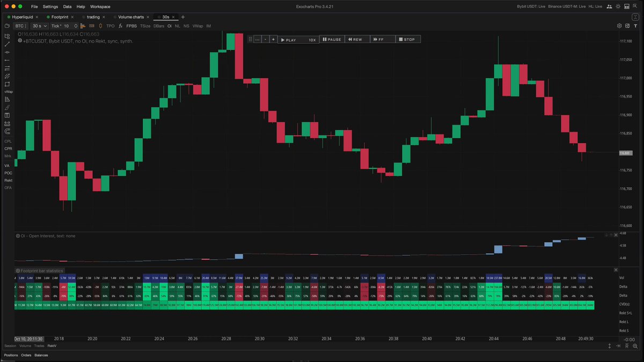Viewport: 644px width, 362px height.
Task: Open the 30 s timeframe dropdown
Action: coord(39,26)
